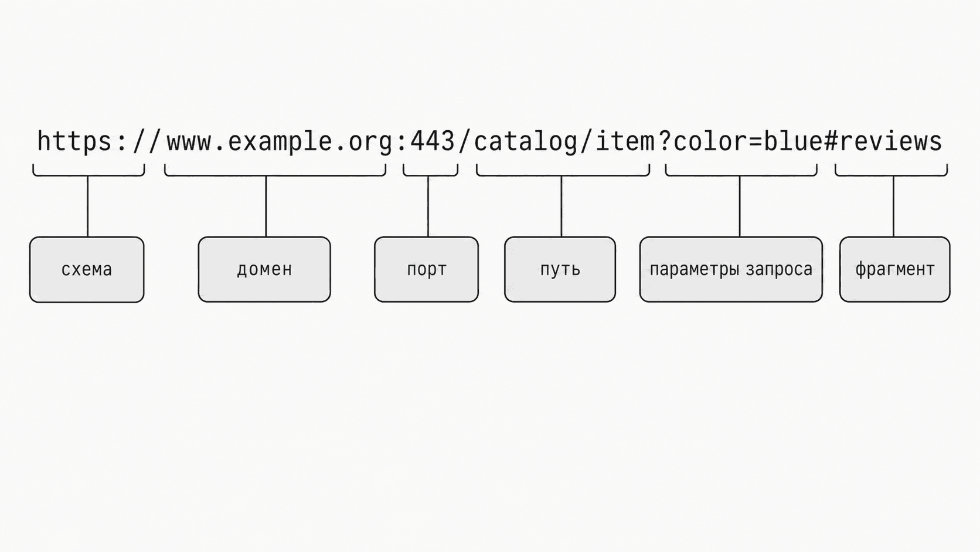The width and height of the screenshot is (980, 552).
Task: Click the параметры запроса box
Action: [731, 270]
